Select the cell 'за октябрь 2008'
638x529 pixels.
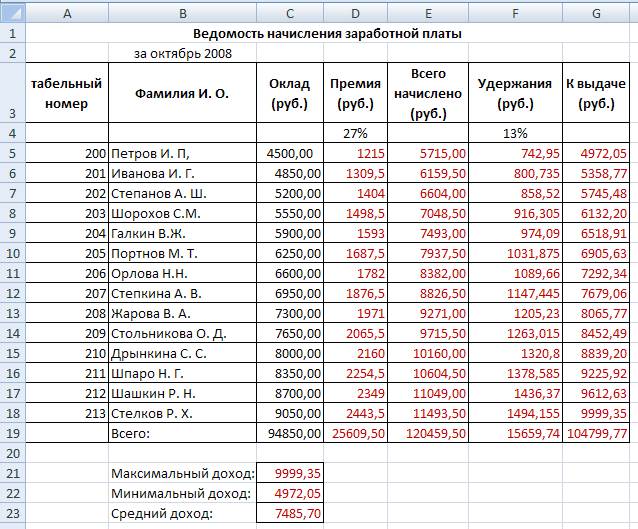181,52
